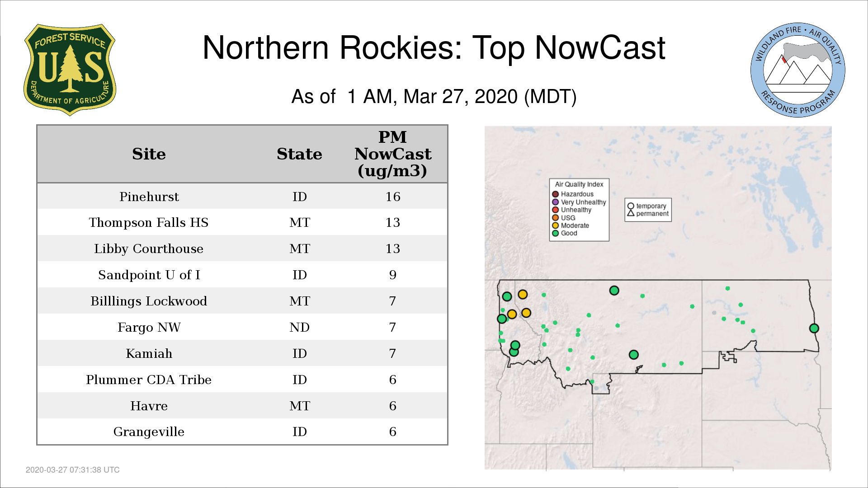Click the large green marker in south-central Montana
The height and width of the screenshot is (488, 868).
tap(633, 355)
